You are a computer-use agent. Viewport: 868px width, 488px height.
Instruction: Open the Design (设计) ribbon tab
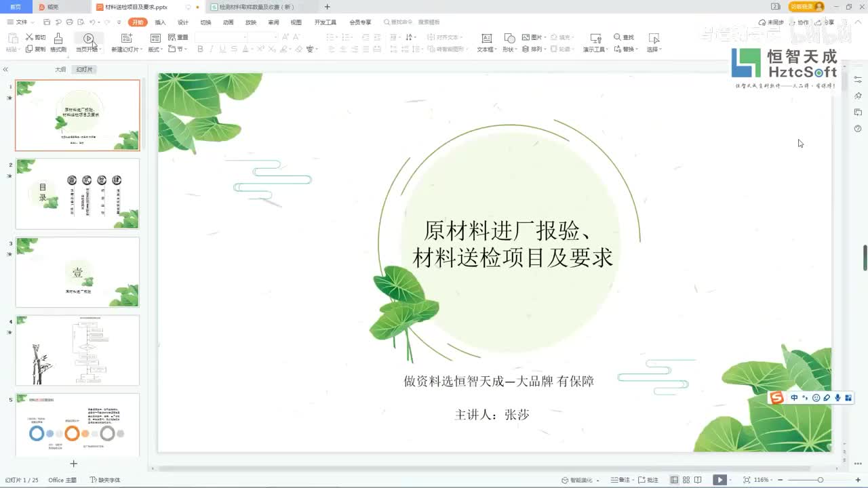pyautogui.click(x=183, y=22)
